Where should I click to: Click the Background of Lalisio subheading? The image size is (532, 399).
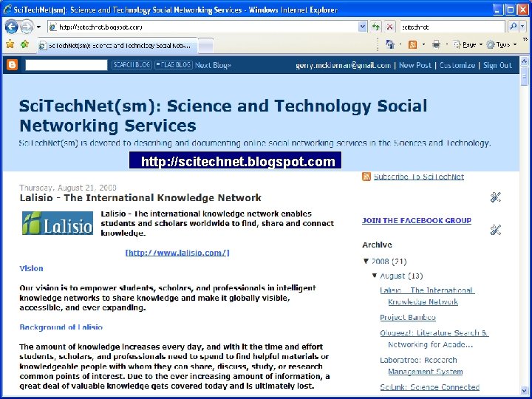click(61, 327)
